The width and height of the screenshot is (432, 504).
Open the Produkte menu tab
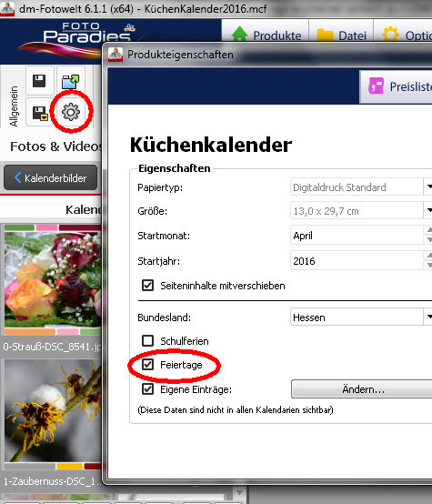coord(266,34)
